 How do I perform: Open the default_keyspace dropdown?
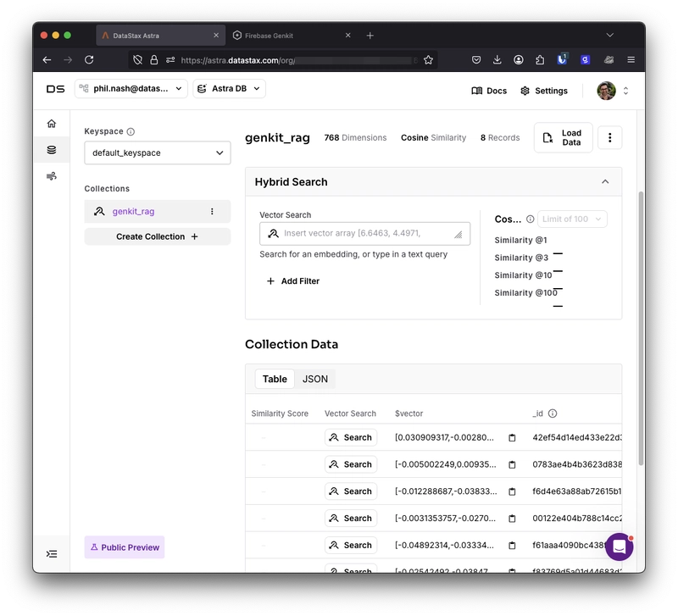(x=158, y=153)
